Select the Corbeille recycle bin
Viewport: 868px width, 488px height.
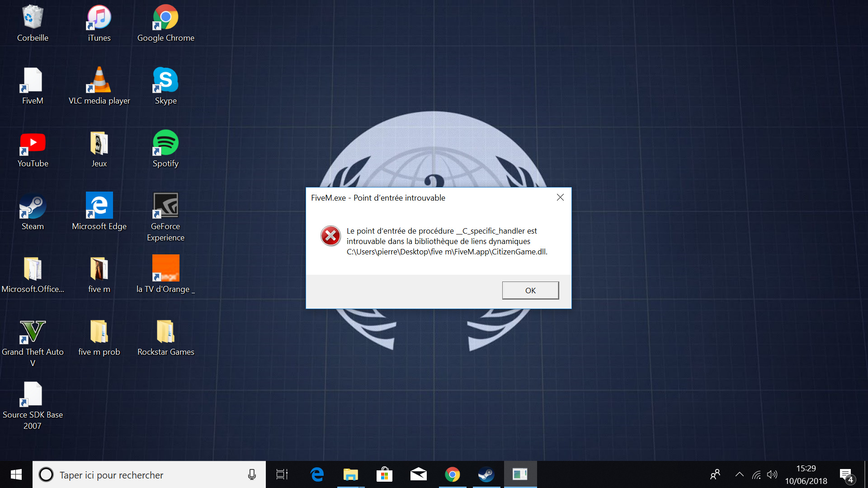pyautogui.click(x=33, y=23)
